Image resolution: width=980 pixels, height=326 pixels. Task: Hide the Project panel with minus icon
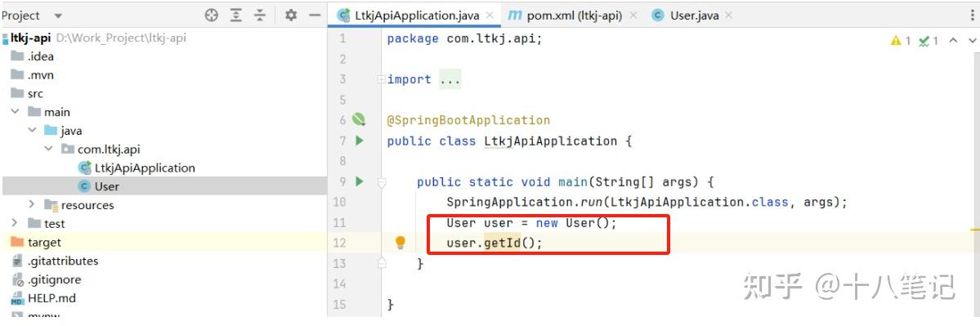click(315, 16)
